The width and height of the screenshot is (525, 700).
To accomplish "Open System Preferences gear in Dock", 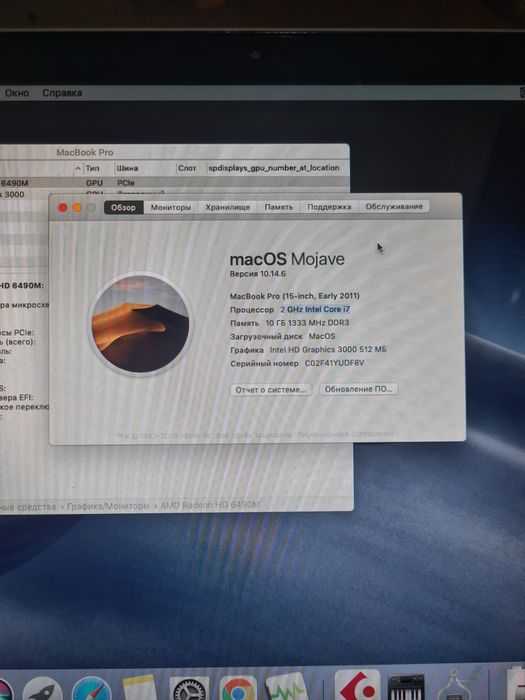I will tap(189, 688).
